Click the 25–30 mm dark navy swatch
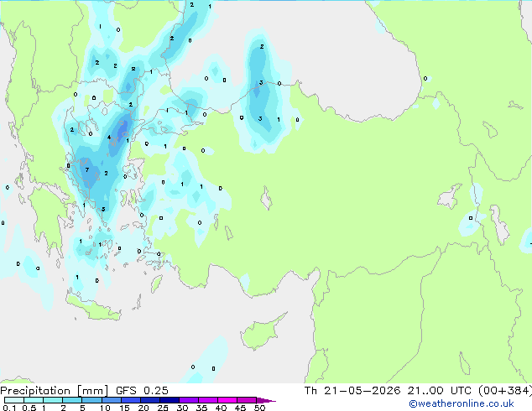Viewport: 532px width, 411px height. tap(169, 400)
